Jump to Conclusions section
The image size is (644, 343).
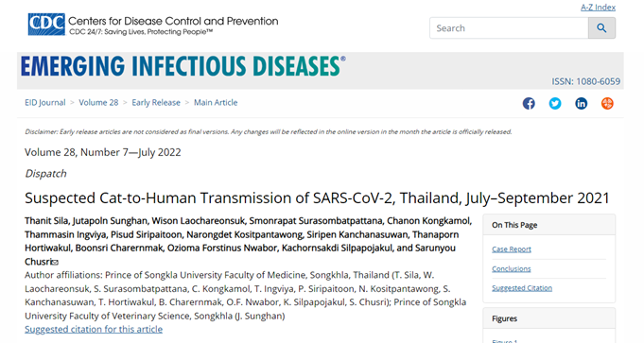pyautogui.click(x=512, y=268)
